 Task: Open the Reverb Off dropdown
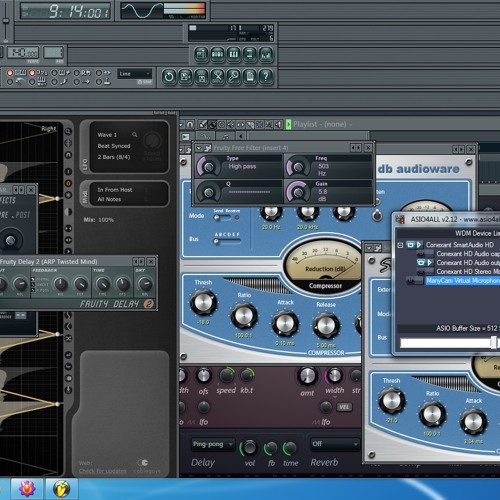[x=334, y=444]
